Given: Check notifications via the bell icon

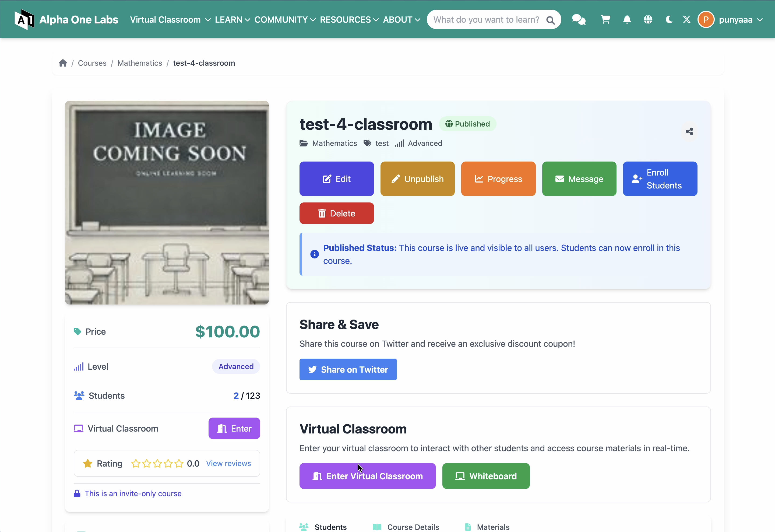Looking at the screenshot, I should [x=627, y=19].
